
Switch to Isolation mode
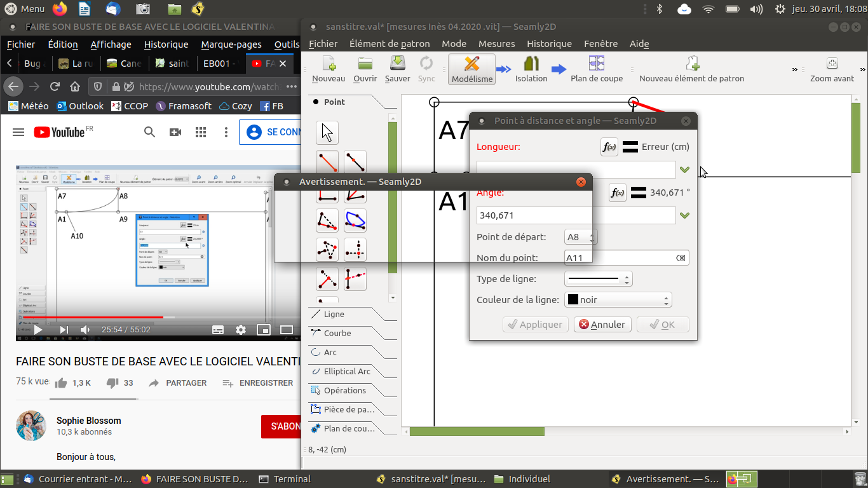coord(531,69)
